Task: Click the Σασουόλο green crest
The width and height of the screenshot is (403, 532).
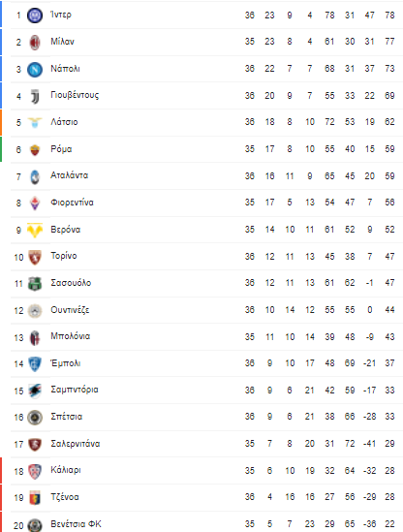Action: point(35,284)
